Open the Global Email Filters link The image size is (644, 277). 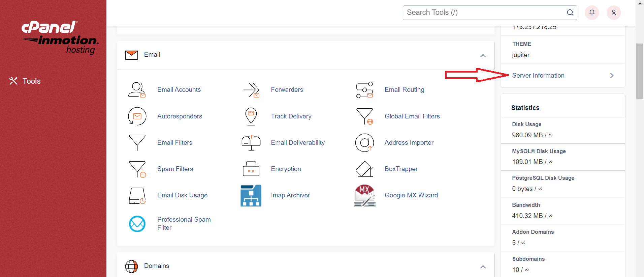(412, 116)
